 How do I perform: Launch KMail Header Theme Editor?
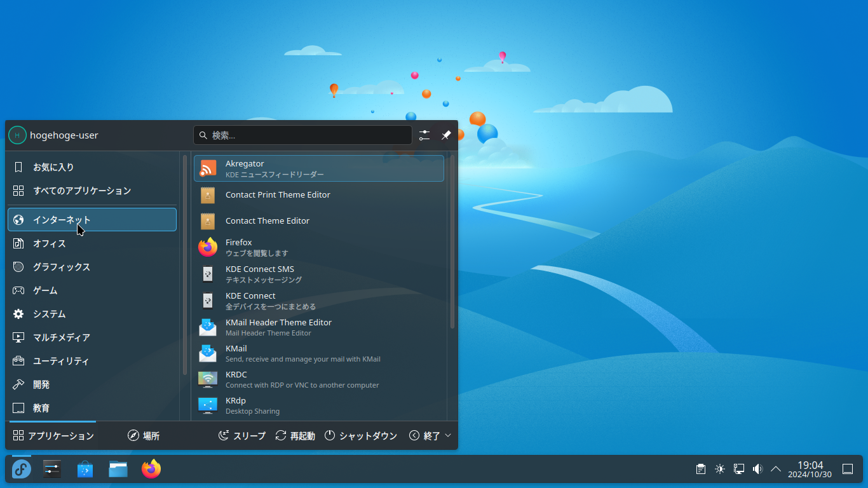319,327
